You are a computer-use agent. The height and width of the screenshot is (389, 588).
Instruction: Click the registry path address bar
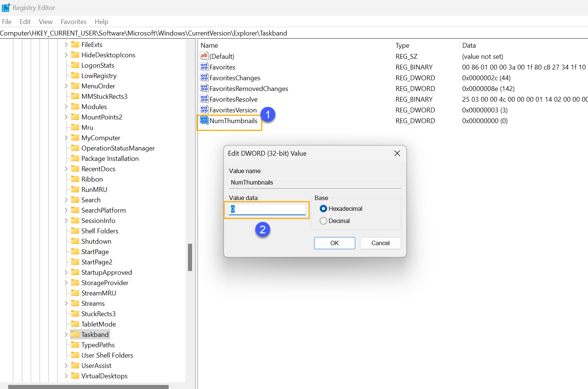[294, 33]
